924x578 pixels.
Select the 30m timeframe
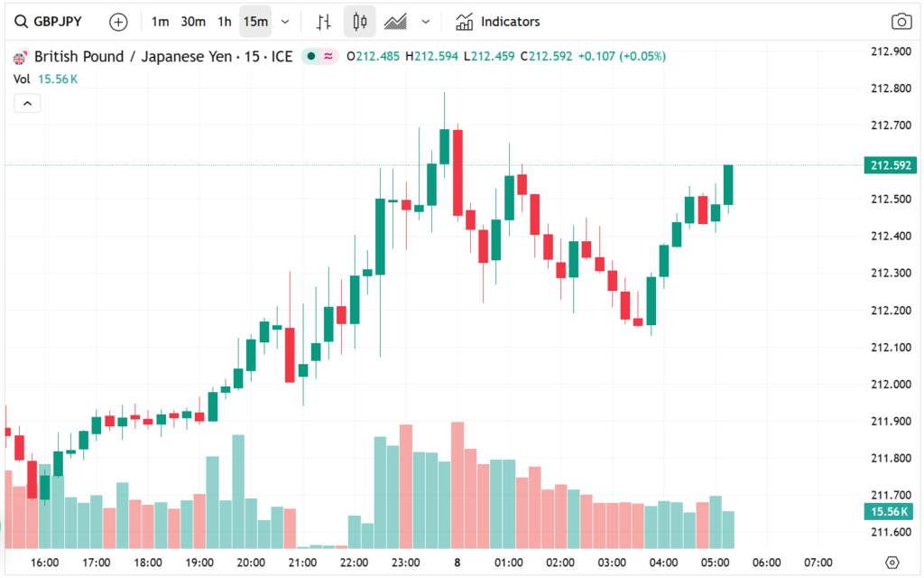[x=192, y=21]
